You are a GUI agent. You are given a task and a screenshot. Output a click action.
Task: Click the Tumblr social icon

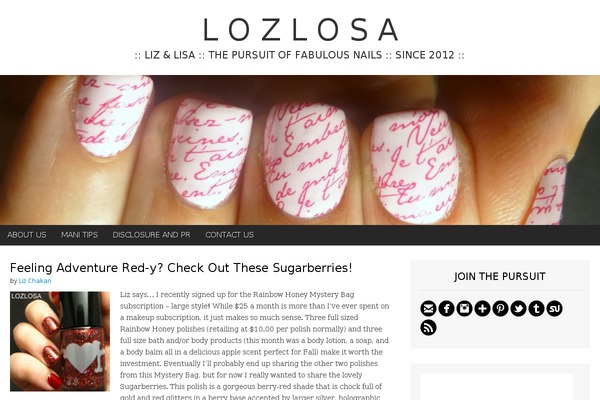[x=536, y=309]
